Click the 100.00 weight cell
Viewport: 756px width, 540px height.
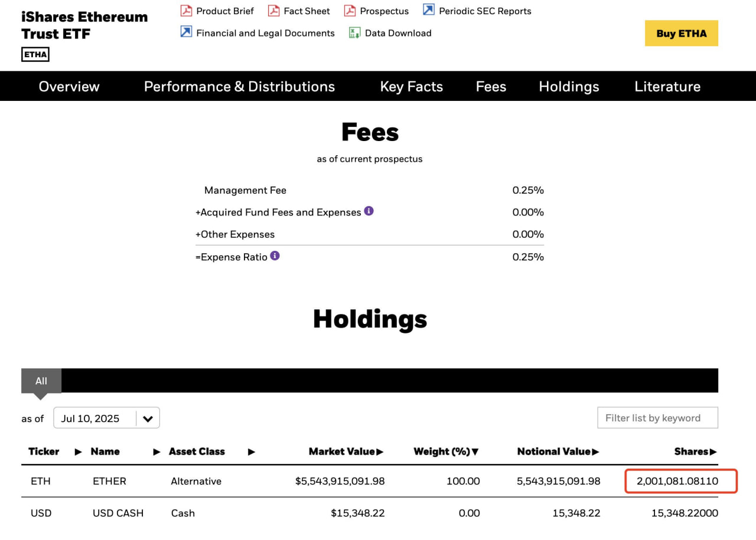click(x=463, y=481)
